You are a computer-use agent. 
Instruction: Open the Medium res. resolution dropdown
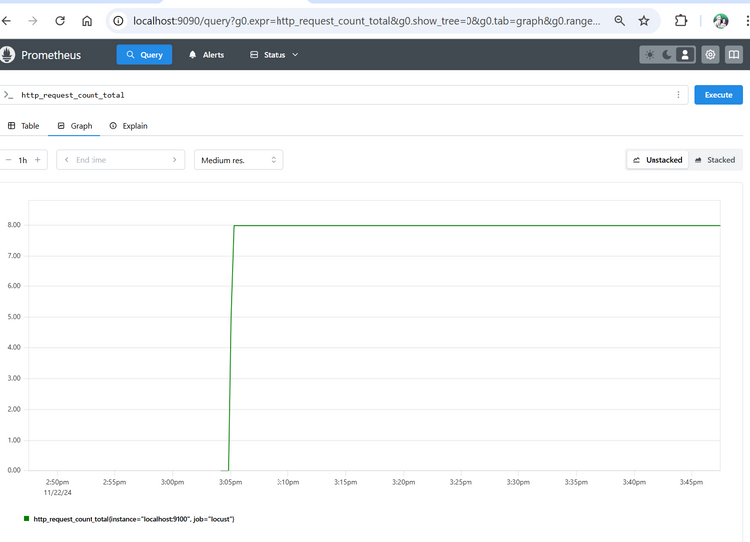pyautogui.click(x=238, y=160)
